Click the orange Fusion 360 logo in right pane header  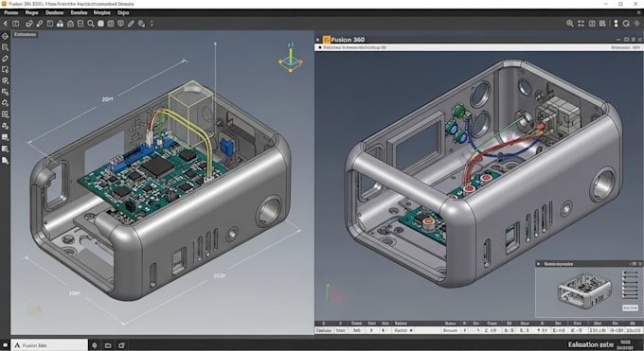tap(326, 40)
